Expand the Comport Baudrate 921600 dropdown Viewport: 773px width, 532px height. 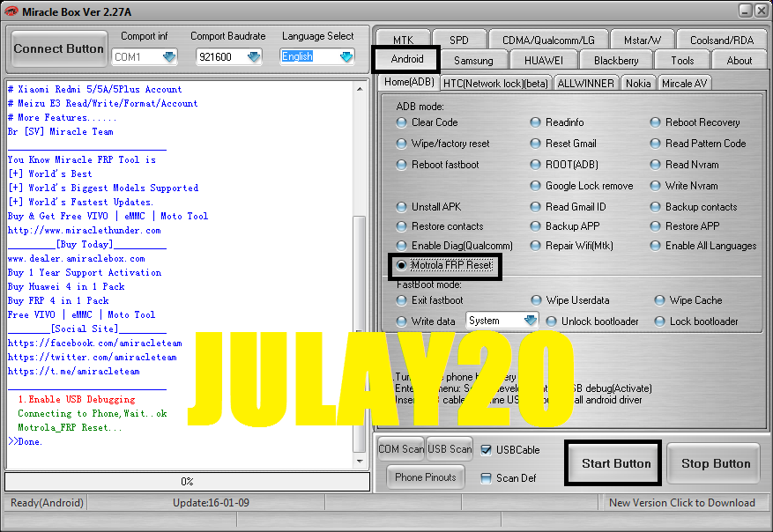click(x=229, y=57)
